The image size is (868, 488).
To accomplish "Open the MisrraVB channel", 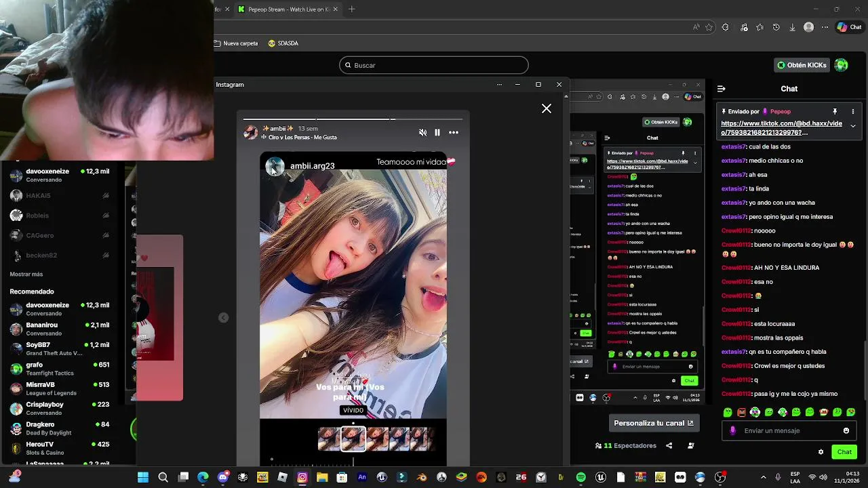I will (60, 388).
